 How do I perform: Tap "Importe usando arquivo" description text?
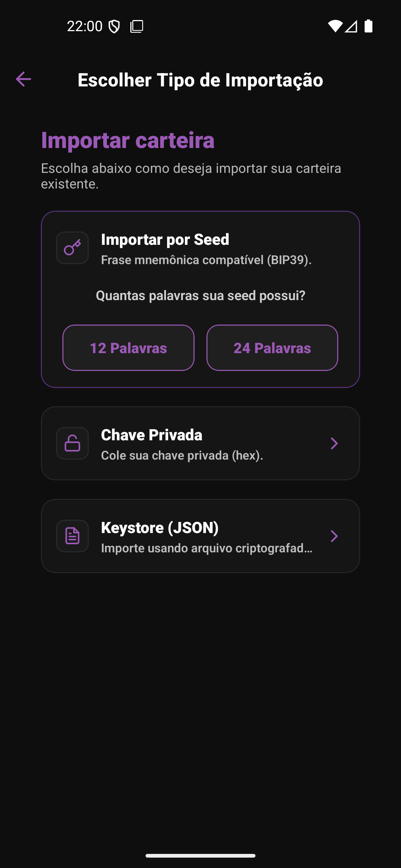click(206, 548)
